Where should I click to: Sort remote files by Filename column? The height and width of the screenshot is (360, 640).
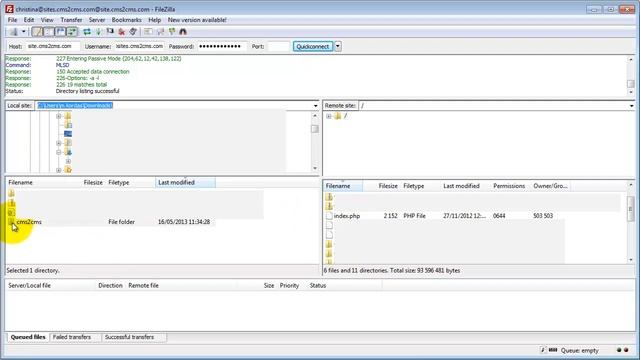(343, 186)
